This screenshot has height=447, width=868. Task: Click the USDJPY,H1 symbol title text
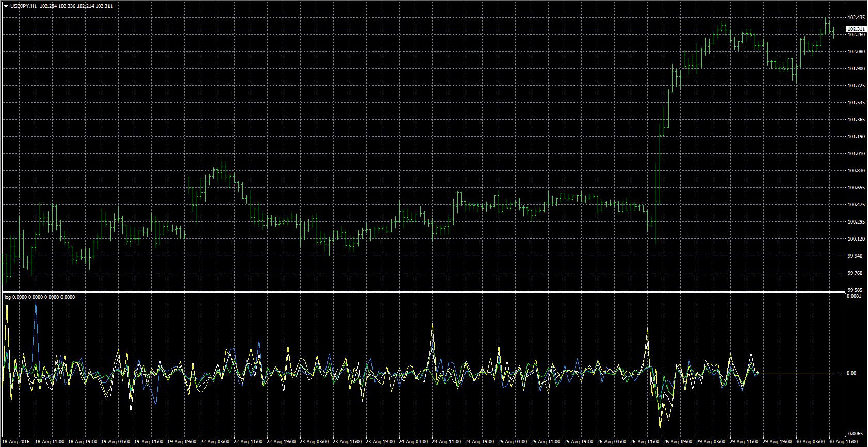tap(23, 6)
